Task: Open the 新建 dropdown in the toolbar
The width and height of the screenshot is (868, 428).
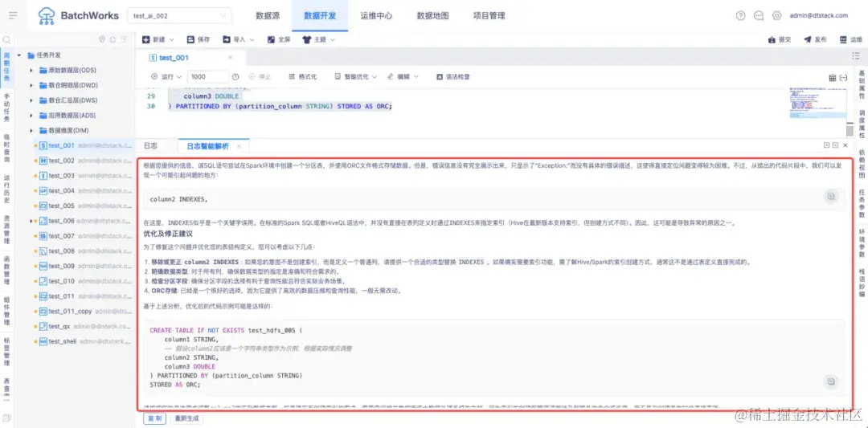Action: click(x=158, y=40)
